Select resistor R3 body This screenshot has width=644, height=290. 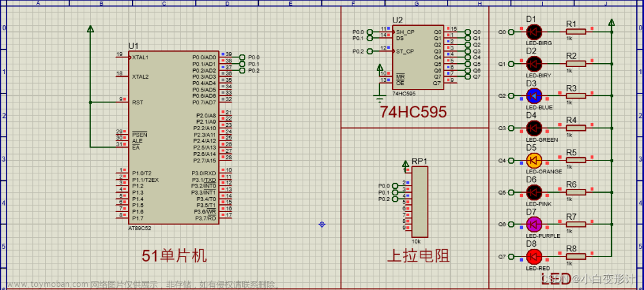coord(576,96)
